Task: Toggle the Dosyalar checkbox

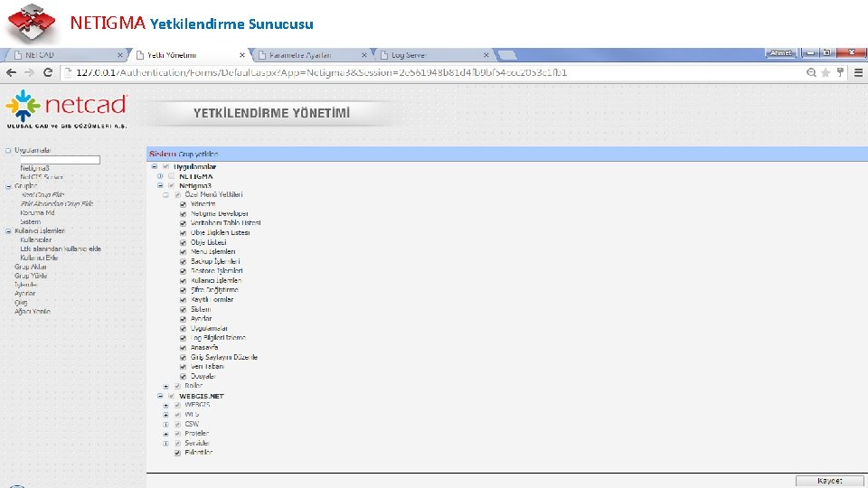Action: pyautogui.click(x=184, y=376)
